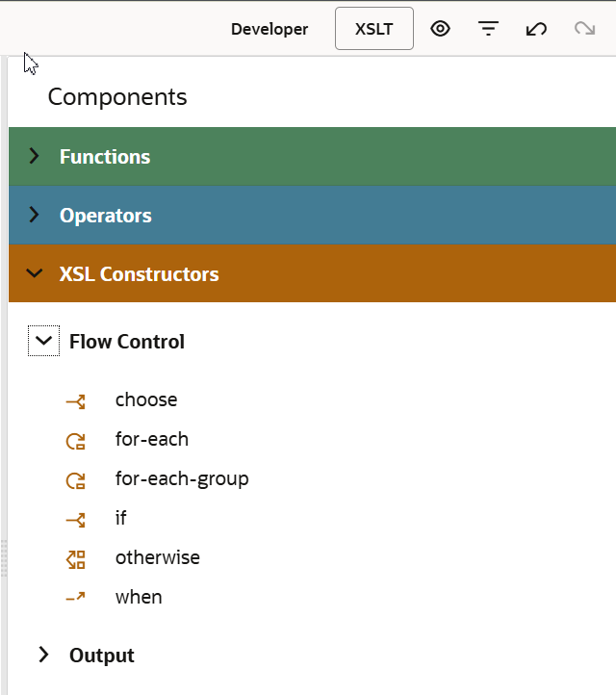This screenshot has height=695, width=616.
Task: Click the if condition icon
Action: (x=75, y=519)
